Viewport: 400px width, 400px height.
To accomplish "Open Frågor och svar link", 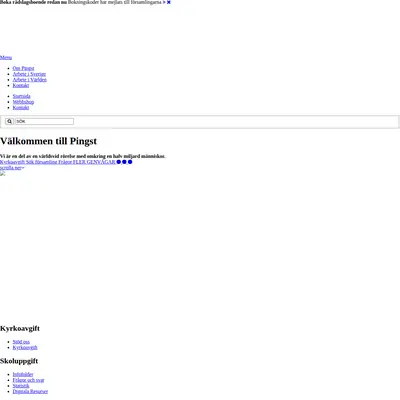I will [28, 380].
